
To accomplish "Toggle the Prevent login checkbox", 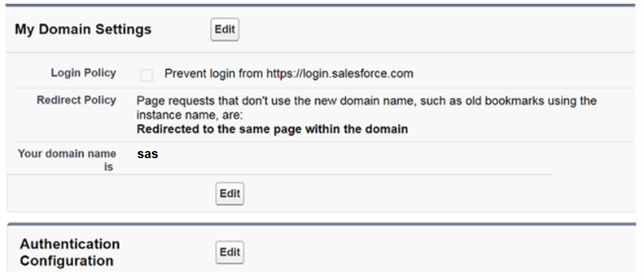I will (147, 75).
